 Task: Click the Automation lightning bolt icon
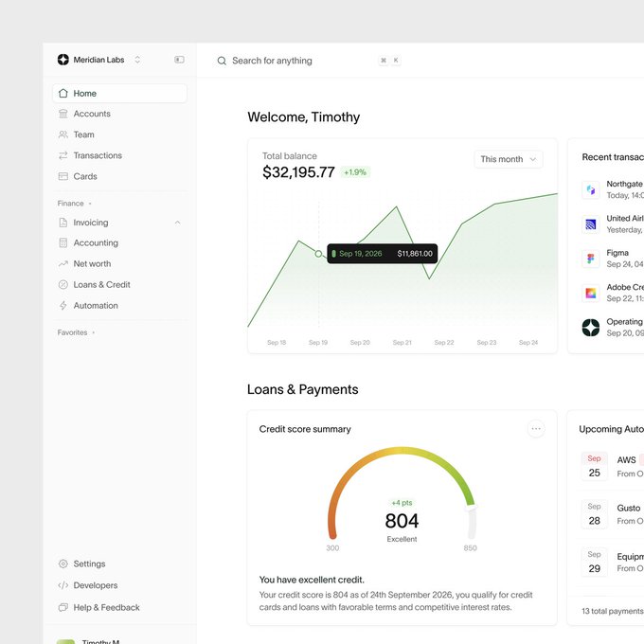(x=63, y=306)
